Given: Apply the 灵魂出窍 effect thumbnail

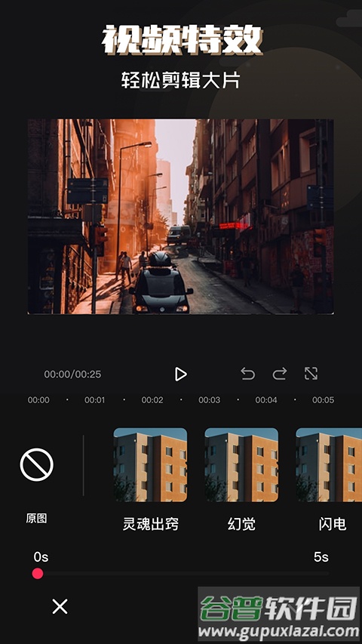Looking at the screenshot, I should 150,465.
